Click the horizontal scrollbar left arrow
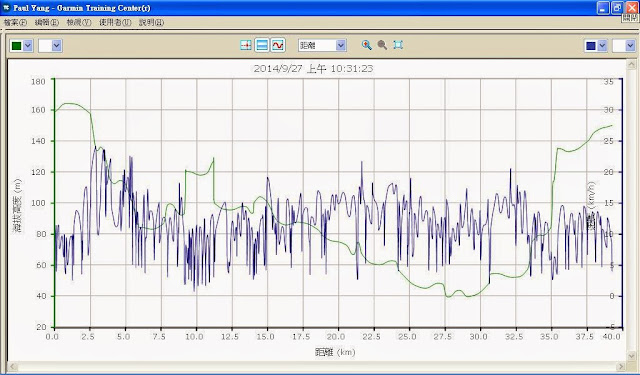Screen dimensions: 640x375 pyautogui.click(x=12, y=366)
